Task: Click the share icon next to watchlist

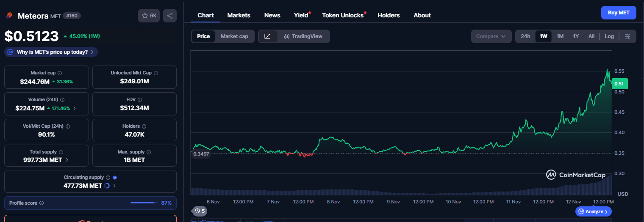Action: (169, 16)
